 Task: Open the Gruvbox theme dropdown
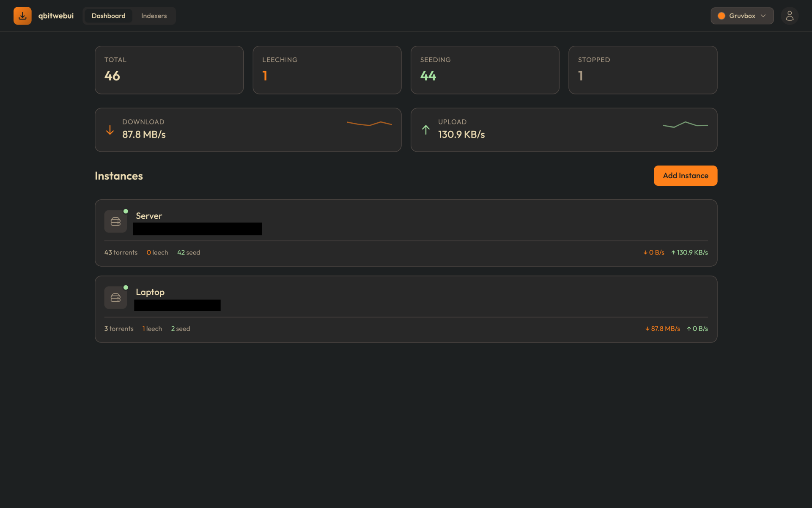pos(742,16)
